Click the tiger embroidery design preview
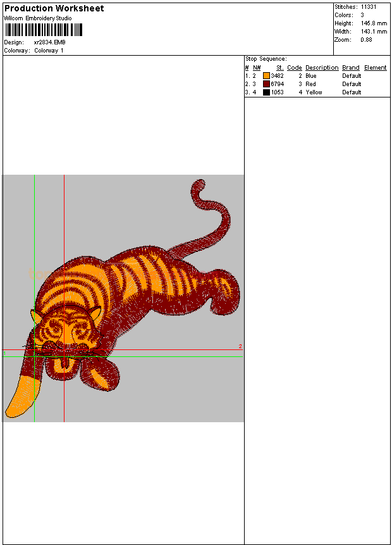The height and width of the screenshot is (545, 392). coord(123,298)
